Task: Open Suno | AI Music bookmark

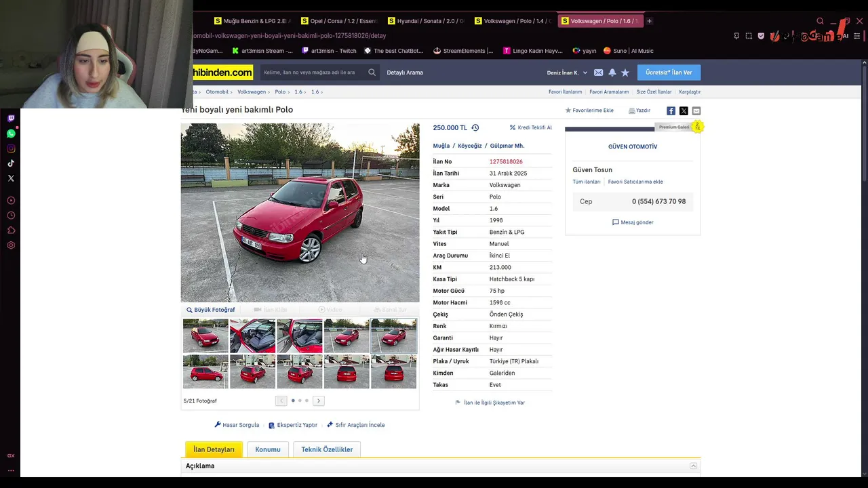Action: pyautogui.click(x=628, y=51)
